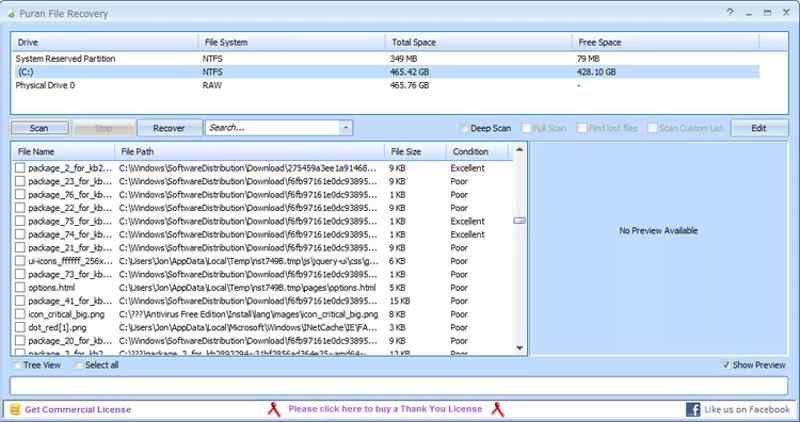Check the Select all checkbox

click(x=79, y=365)
